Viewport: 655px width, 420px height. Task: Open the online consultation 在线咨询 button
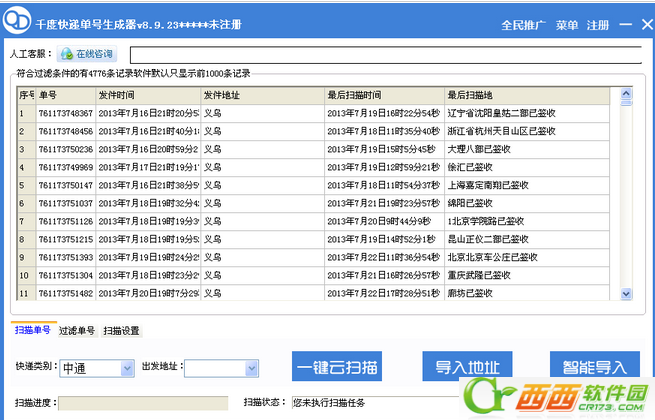click(x=87, y=54)
